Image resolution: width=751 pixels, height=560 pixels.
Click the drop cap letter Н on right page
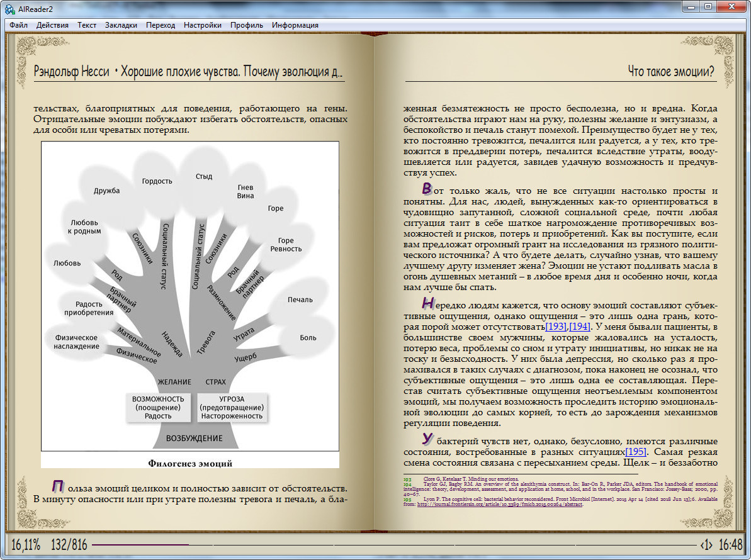tap(427, 303)
